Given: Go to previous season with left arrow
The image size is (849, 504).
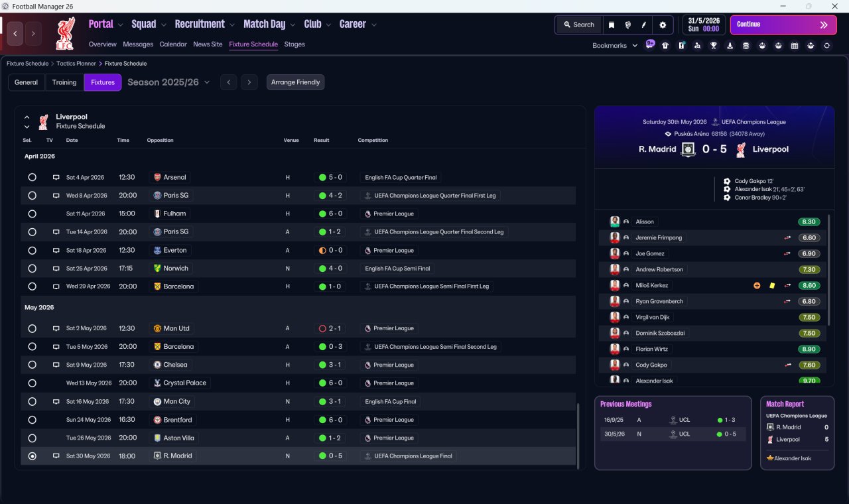Looking at the screenshot, I should (x=228, y=82).
